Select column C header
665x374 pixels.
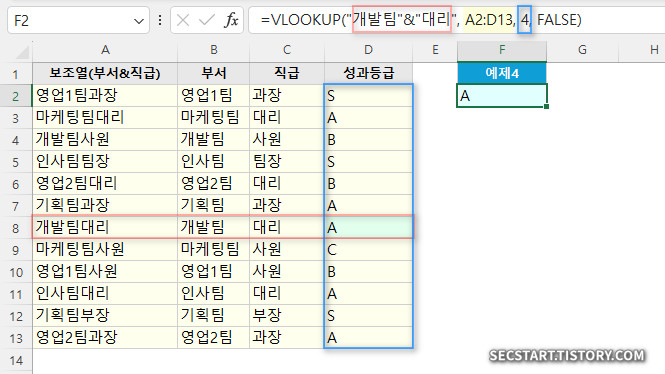[x=287, y=51]
